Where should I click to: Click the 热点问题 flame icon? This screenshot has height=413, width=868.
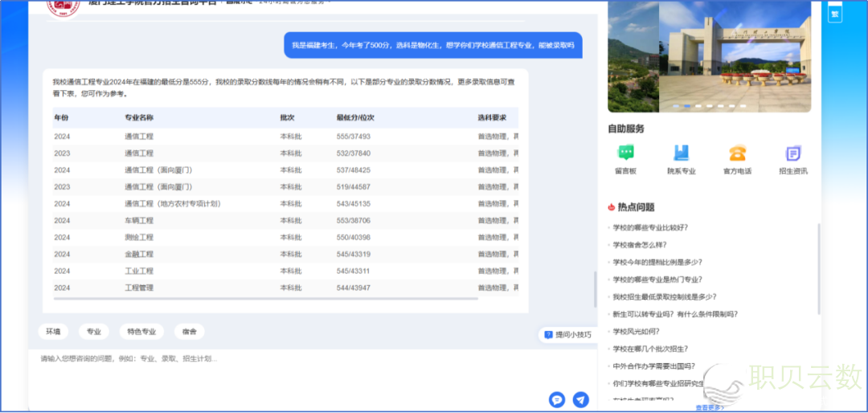pyautogui.click(x=612, y=207)
